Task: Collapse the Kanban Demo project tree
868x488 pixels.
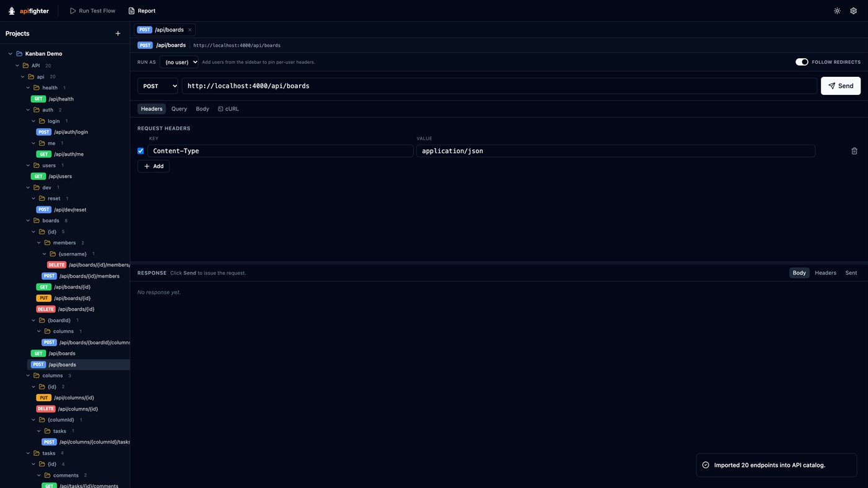Action: tap(11, 54)
